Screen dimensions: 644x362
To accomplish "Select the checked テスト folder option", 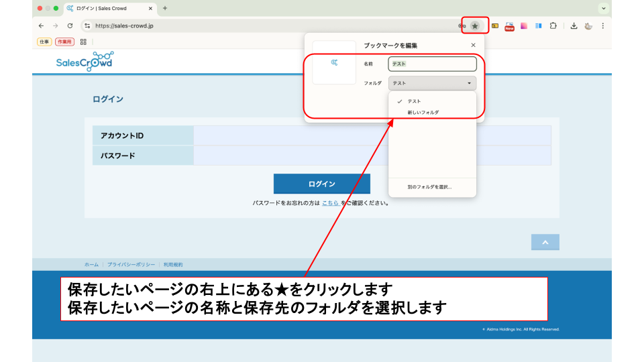I will tap(415, 101).
